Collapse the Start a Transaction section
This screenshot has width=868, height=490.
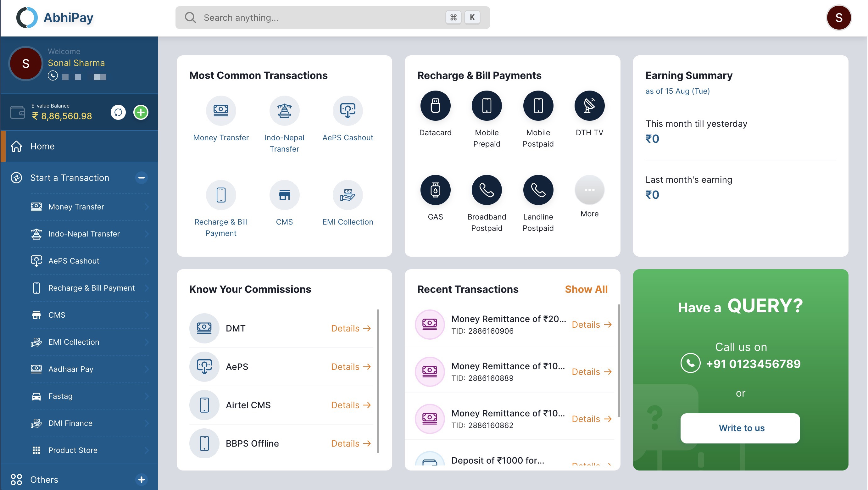click(142, 178)
